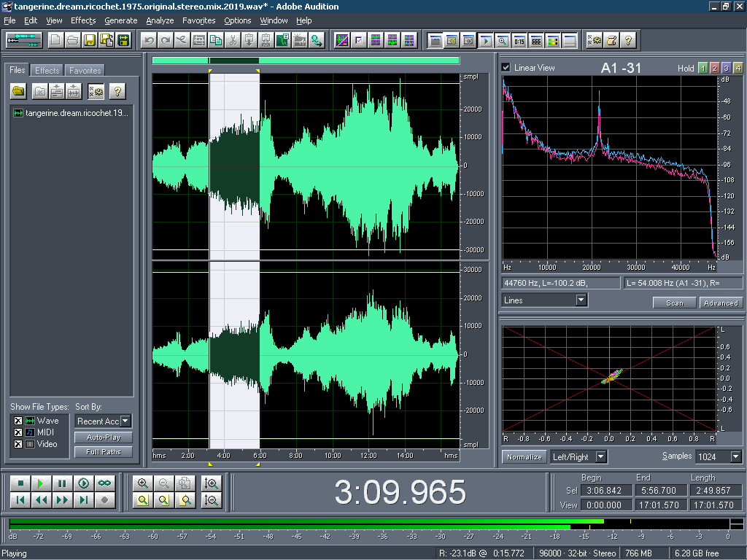Uncheck the Linear View checkbox
Image resolution: width=747 pixels, height=560 pixels.
pos(506,68)
